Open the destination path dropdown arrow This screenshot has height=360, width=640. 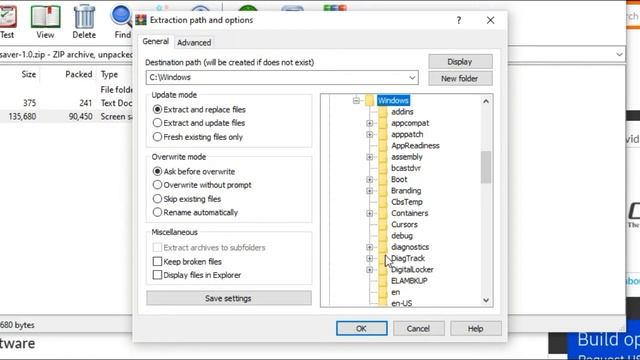[412, 78]
